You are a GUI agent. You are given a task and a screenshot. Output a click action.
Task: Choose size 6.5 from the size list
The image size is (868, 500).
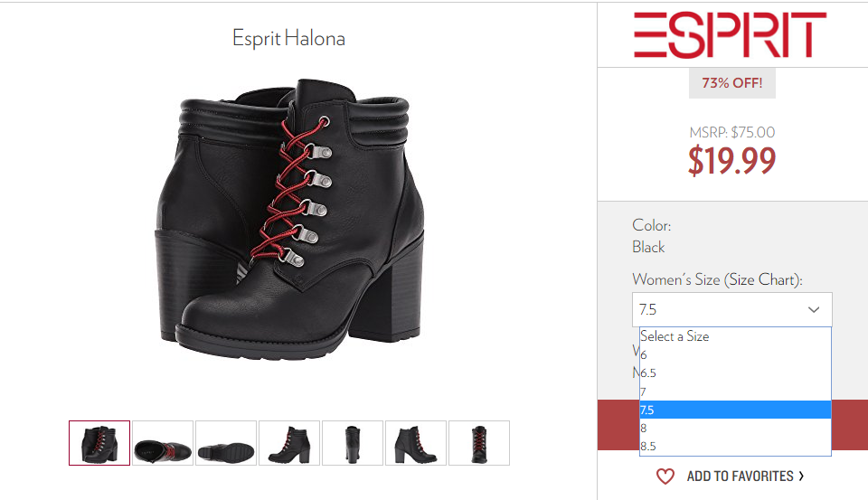(x=735, y=373)
